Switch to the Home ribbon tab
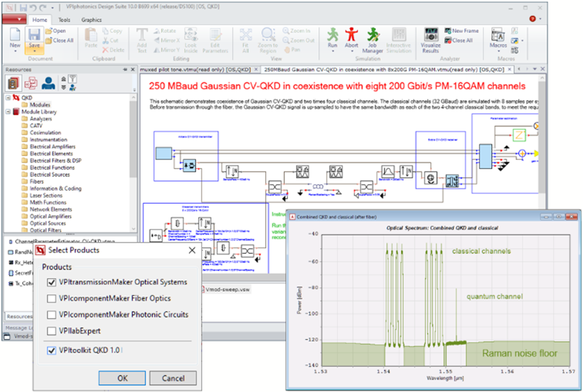Image resolution: width=583 pixels, height=392 pixels. coord(40,20)
